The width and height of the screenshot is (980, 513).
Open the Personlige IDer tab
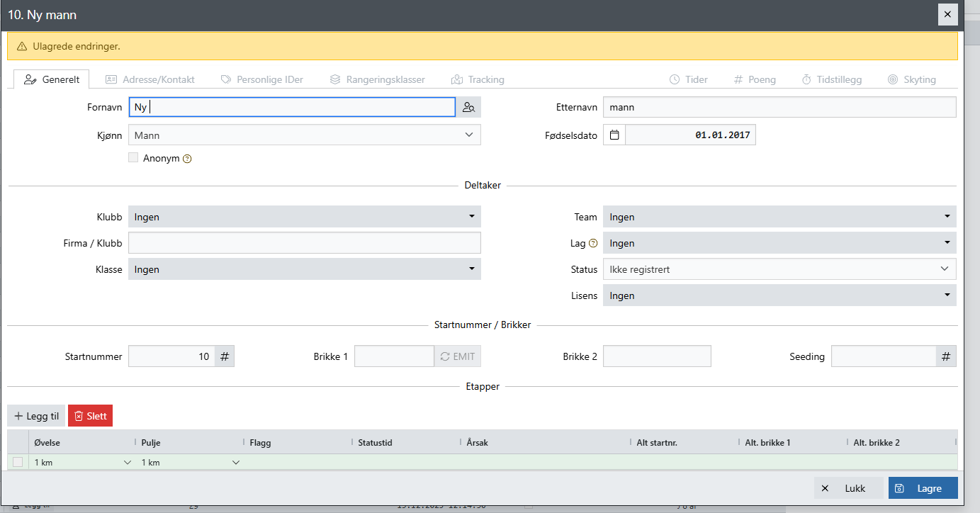(x=261, y=79)
